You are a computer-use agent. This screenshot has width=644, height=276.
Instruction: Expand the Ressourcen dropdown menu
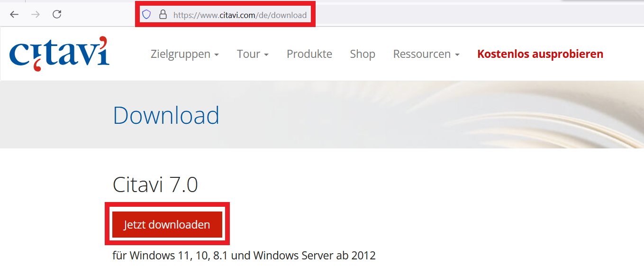426,54
